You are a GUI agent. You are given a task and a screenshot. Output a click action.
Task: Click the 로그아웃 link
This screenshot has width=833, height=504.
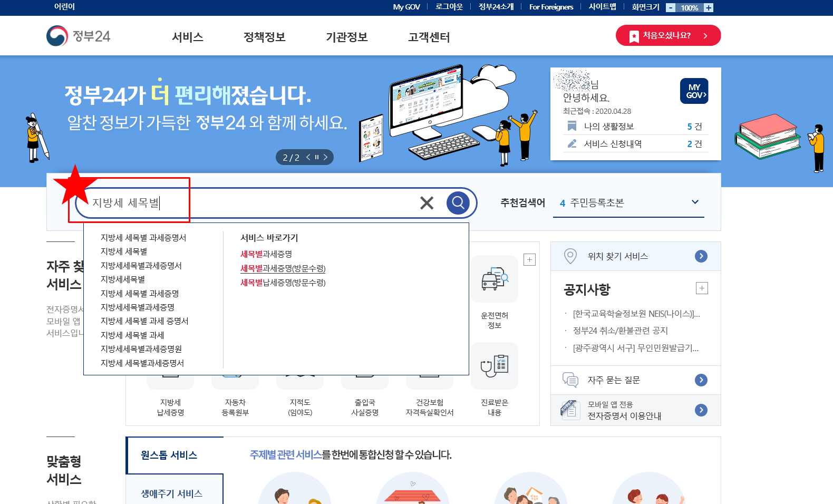click(449, 7)
